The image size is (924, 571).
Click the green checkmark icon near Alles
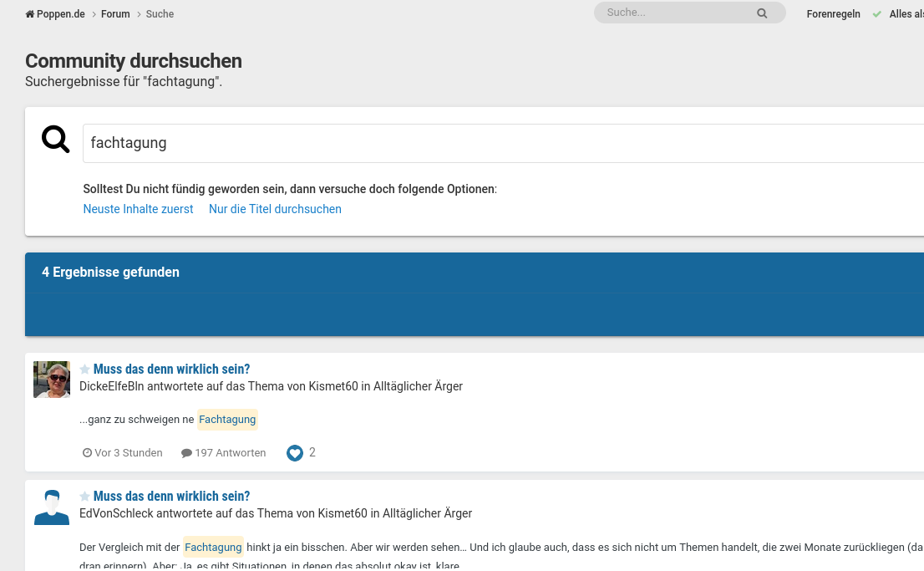tap(876, 14)
